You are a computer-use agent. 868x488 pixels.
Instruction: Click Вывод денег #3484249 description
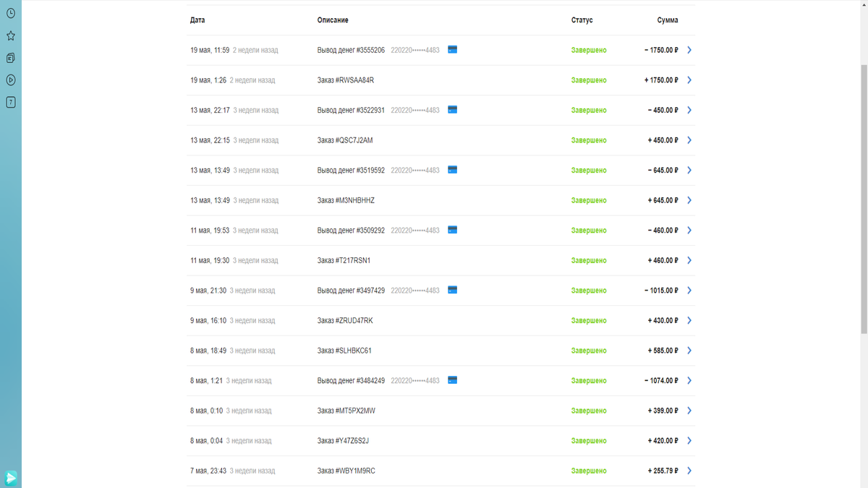[351, 380]
